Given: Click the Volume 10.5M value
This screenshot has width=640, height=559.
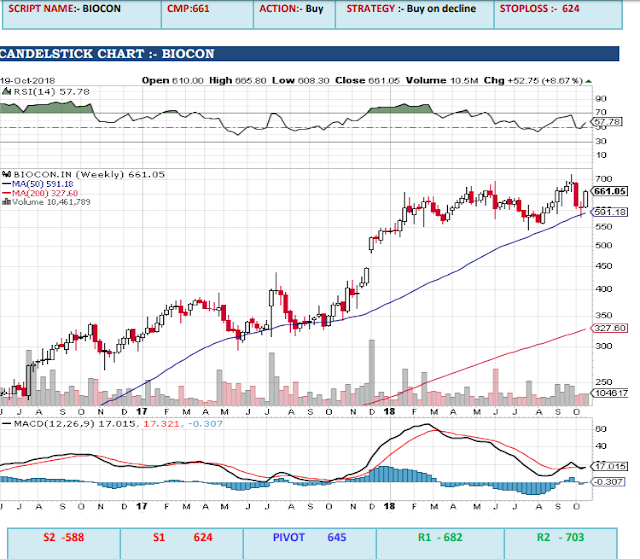Looking at the screenshot, I should 442,81.
